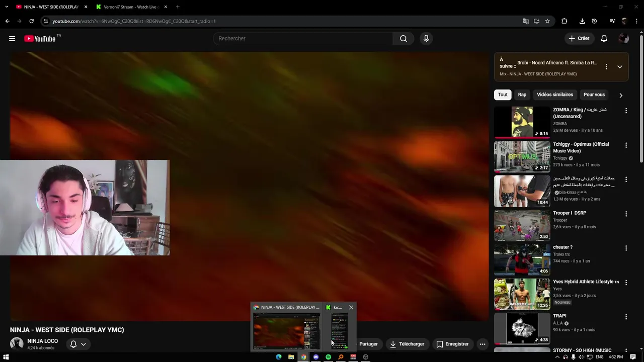Open options menu for ZOMRA / King video
The image size is (644, 362).
pos(626,111)
